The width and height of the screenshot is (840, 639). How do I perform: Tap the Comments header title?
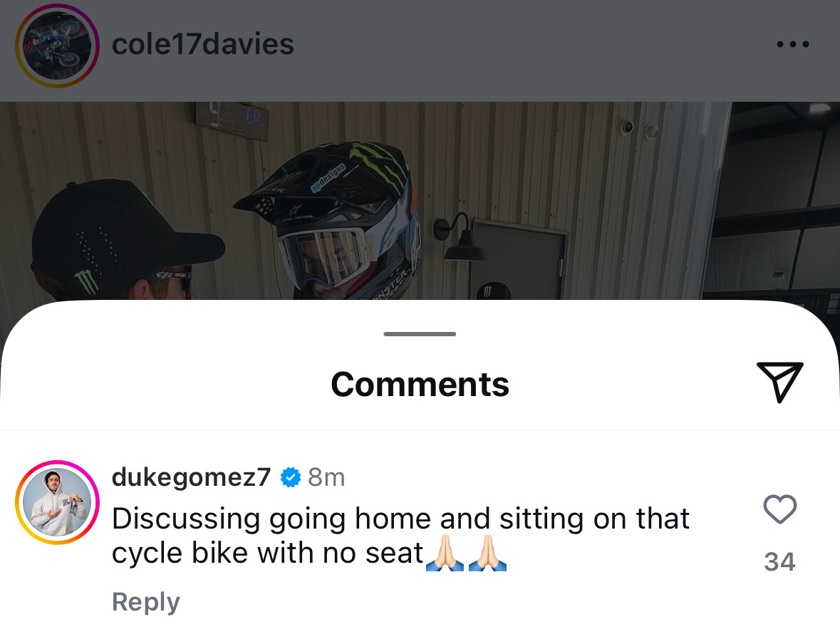pos(420,384)
